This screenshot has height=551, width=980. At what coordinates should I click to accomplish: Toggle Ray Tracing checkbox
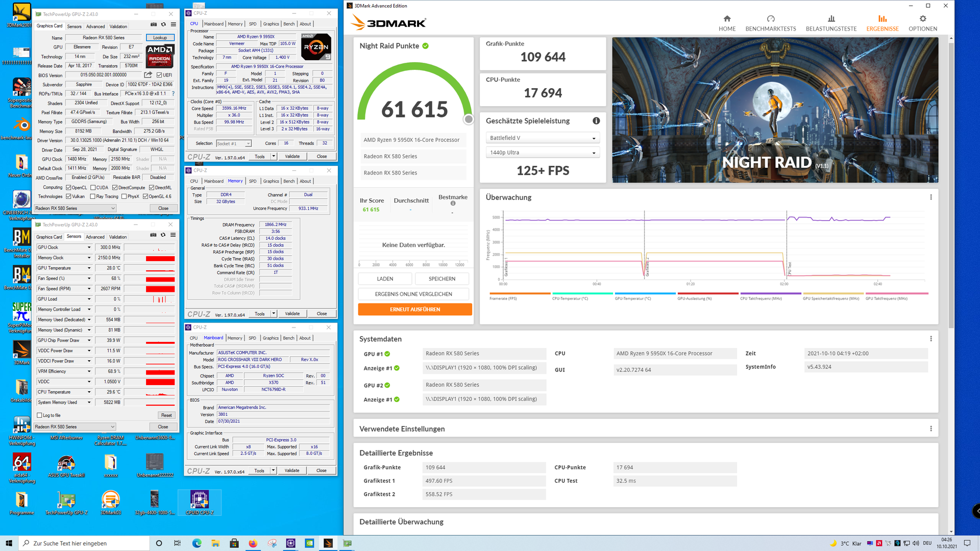point(92,196)
